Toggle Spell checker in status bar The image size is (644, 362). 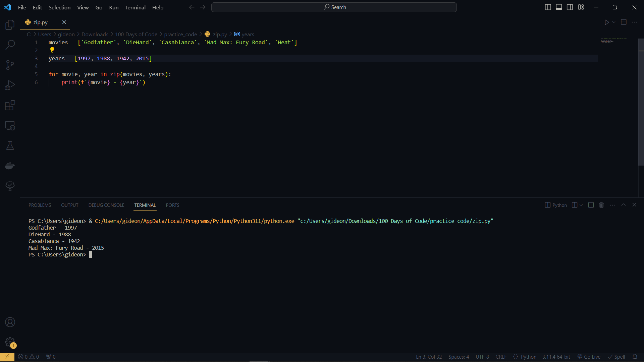616,357
